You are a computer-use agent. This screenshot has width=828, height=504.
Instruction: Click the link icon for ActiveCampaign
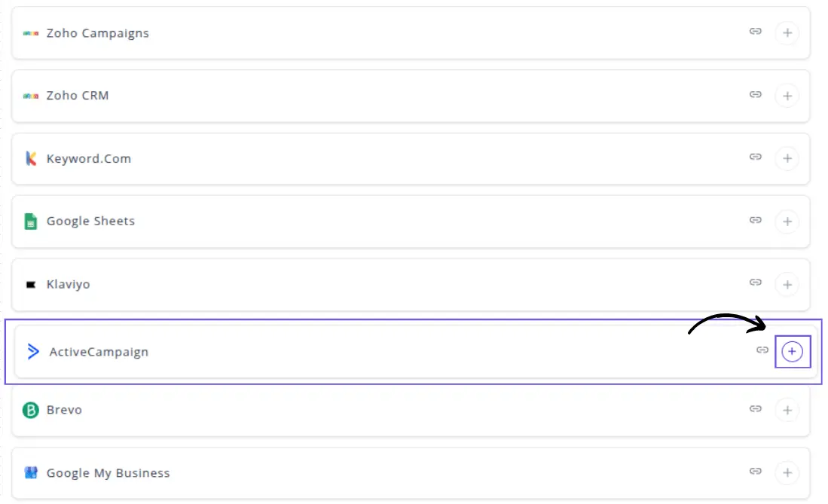(x=762, y=350)
